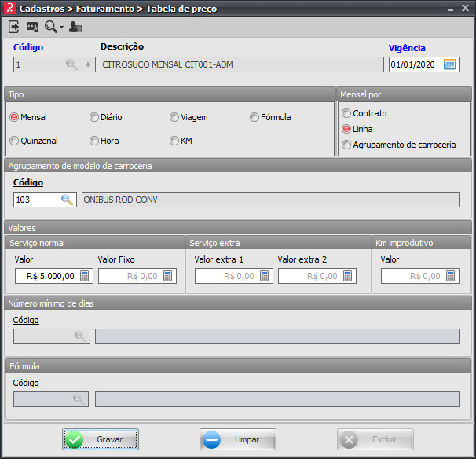The height and width of the screenshot is (459, 476).
Task: Open calculator for Valor Fixo
Action: [x=168, y=276]
